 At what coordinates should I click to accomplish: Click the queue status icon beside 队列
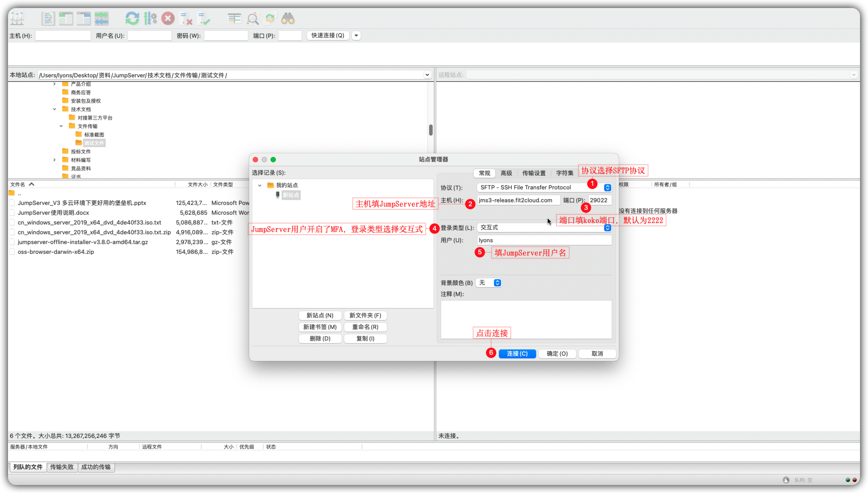pyautogui.click(x=786, y=480)
